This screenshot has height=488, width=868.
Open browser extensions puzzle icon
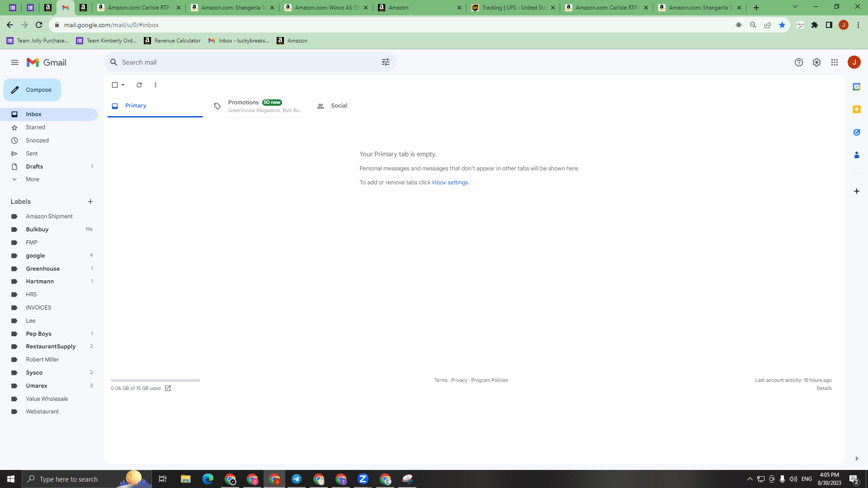(x=815, y=25)
